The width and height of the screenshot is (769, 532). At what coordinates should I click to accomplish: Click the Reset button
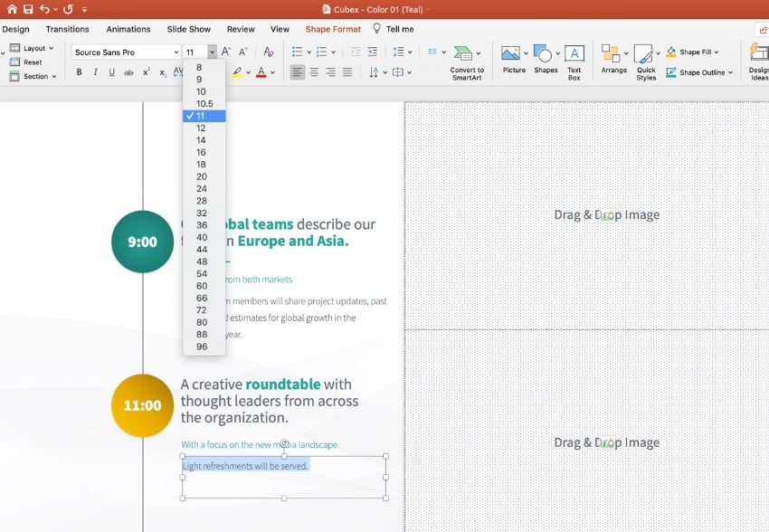[33, 62]
